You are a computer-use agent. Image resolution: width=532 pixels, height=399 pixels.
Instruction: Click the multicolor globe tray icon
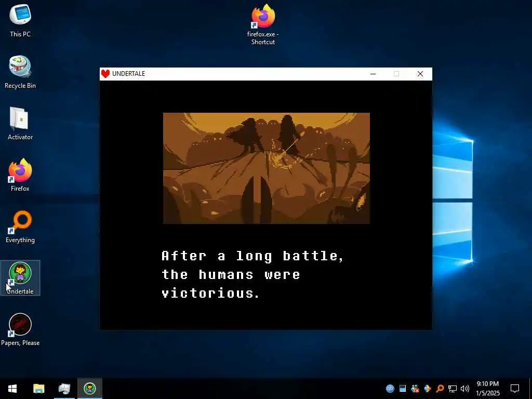(427, 389)
